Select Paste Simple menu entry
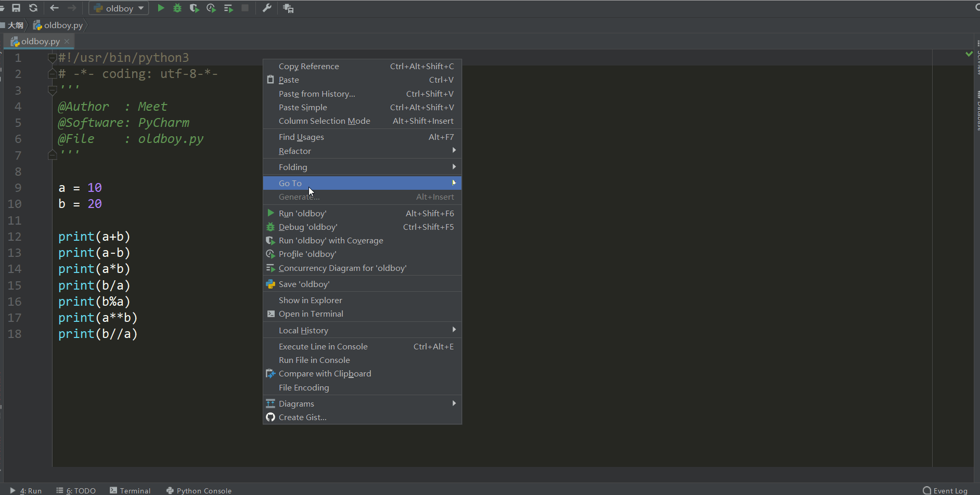Screen dimensions: 980x495 pos(362,107)
